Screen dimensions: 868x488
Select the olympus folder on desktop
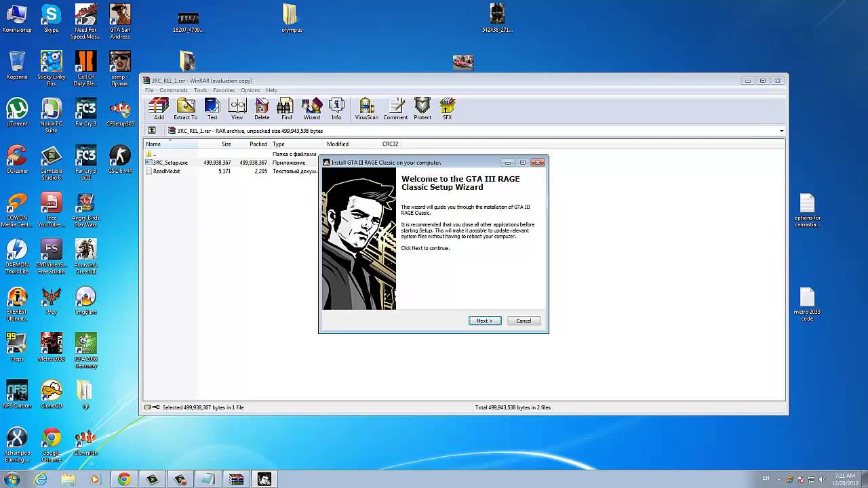pyautogui.click(x=292, y=18)
